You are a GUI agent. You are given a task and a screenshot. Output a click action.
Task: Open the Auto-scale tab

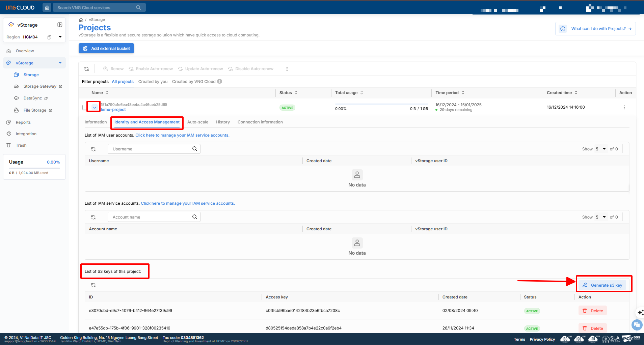click(x=197, y=122)
